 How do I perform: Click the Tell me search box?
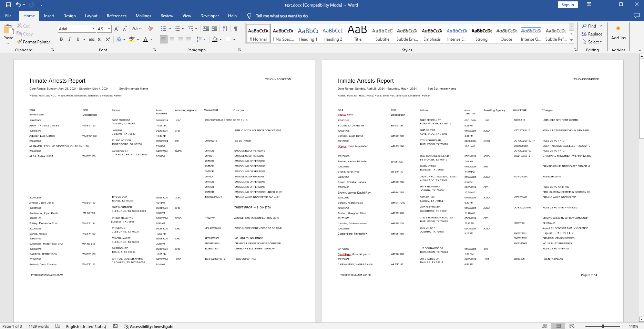(282, 16)
